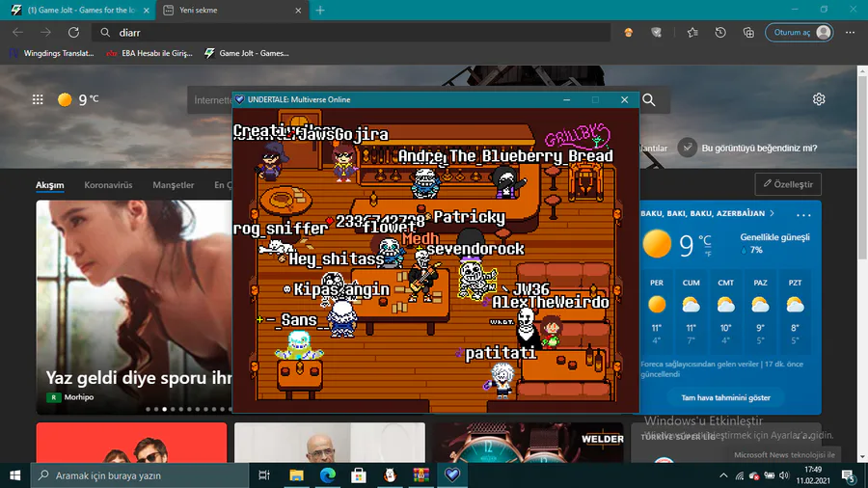
Task: Open the WinRAR icon on the taskbar
Action: point(421,475)
